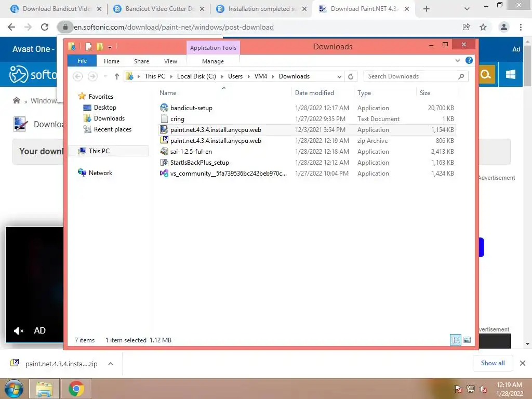
Task: Sort files by Type column header
Action: [385, 93]
